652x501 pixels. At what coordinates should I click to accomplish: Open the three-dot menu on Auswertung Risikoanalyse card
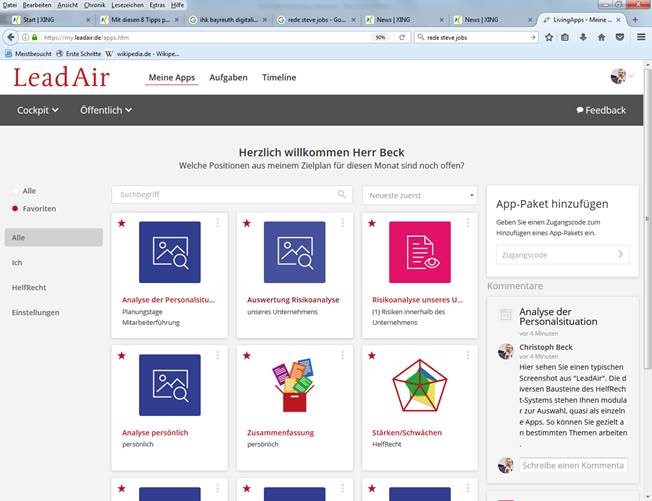tap(342, 223)
